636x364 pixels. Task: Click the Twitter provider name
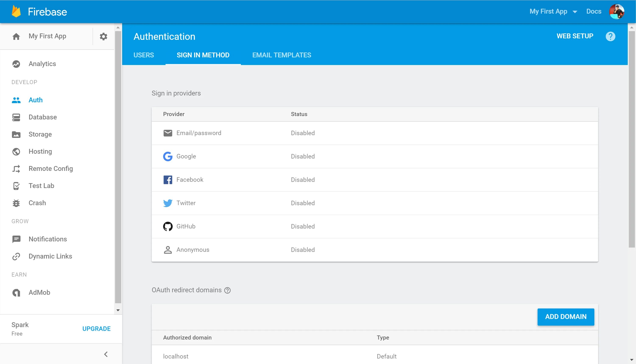coord(186,203)
